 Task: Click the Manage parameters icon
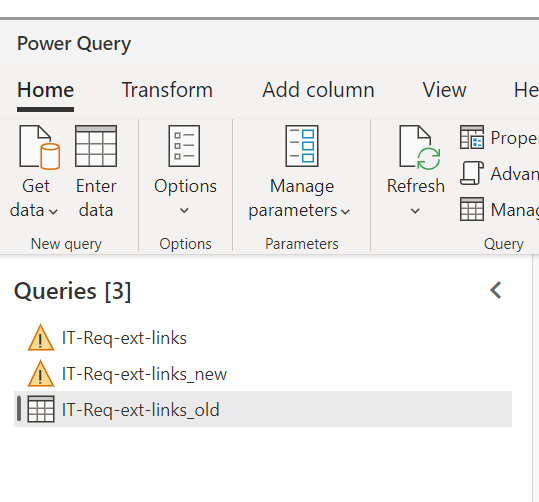tap(302, 146)
